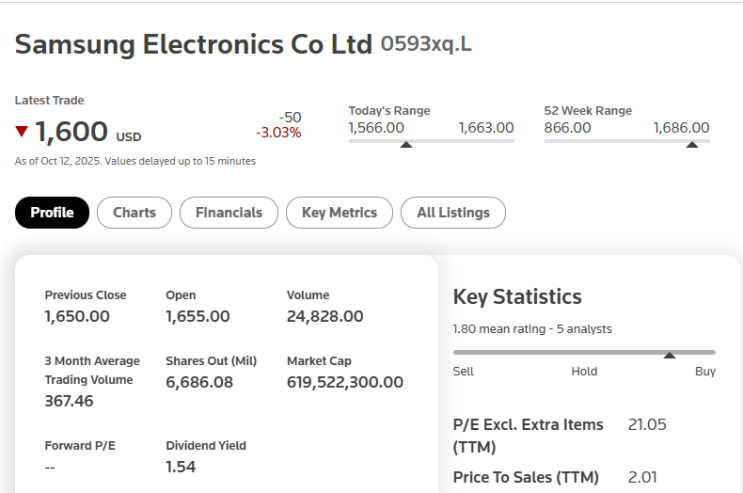
Task: Click the -3.03% percent change
Action: point(279,133)
